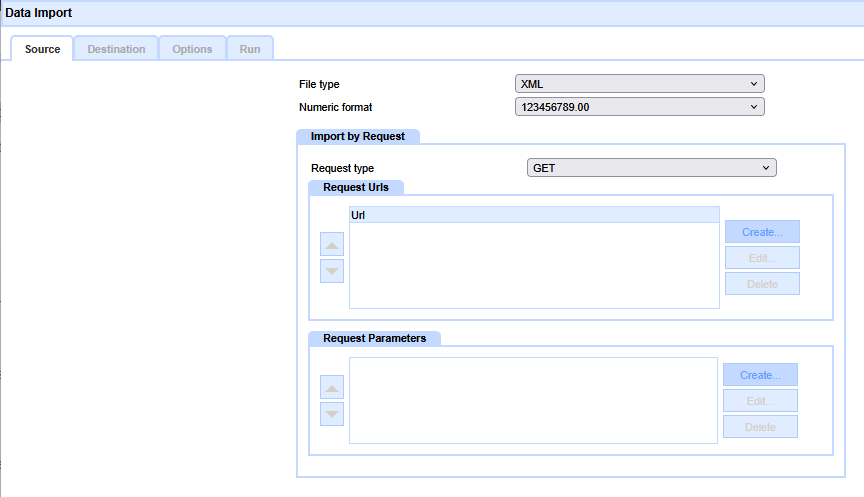Click the empty Request Urls list area

[x=534, y=265]
